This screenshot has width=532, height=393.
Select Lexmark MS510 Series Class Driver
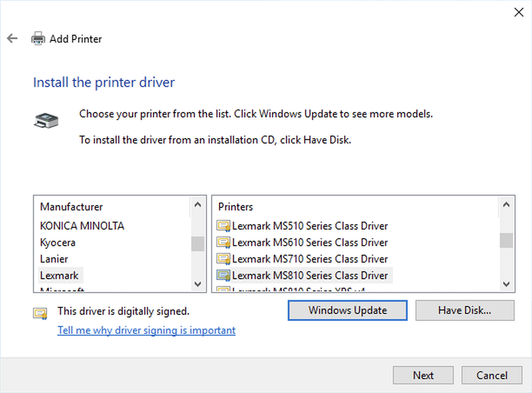pyautogui.click(x=310, y=226)
